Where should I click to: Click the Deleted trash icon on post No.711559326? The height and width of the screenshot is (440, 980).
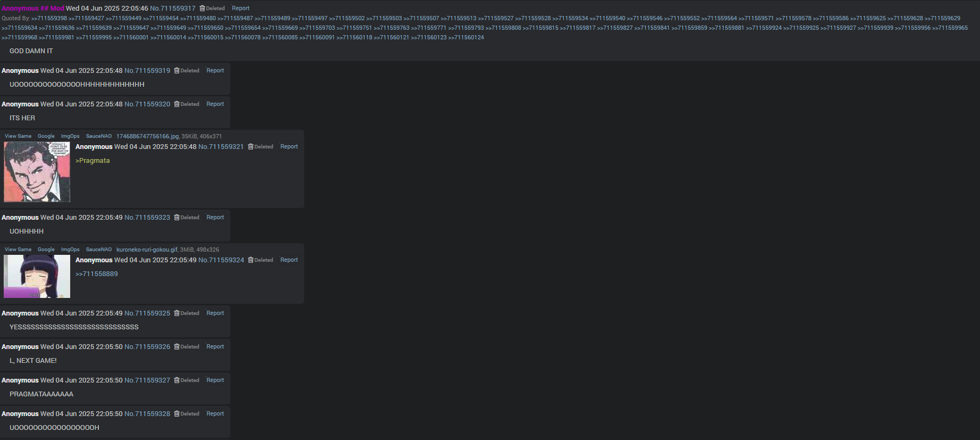(x=177, y=347)
